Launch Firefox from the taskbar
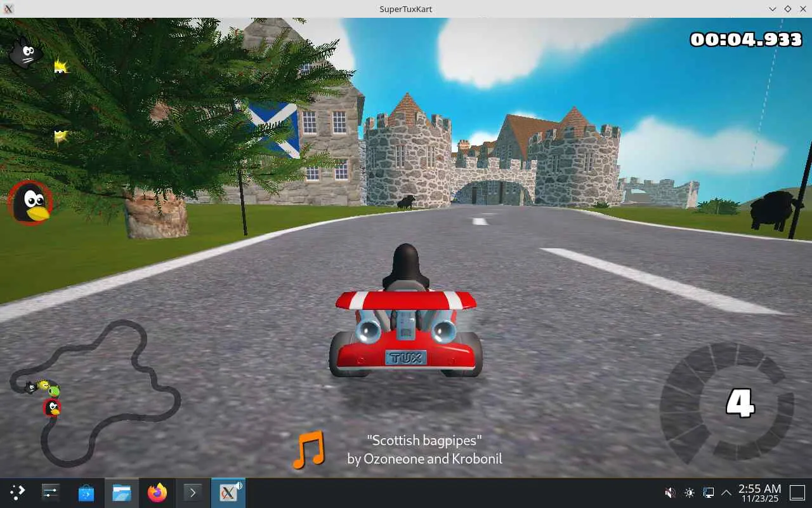 pos(157,492)
